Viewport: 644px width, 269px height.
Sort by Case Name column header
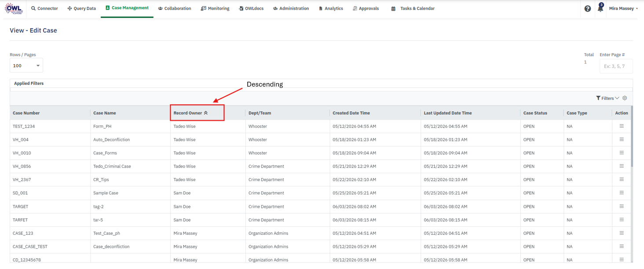(x=105, y=113)
